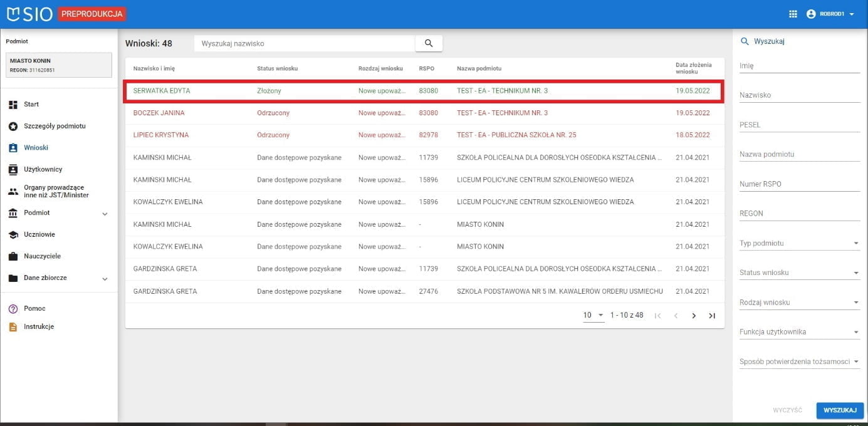The image size is (868, 426).
Task: Select Użytkownicy in sidebar
Action: pyautogui.click(x=43, y=169)
